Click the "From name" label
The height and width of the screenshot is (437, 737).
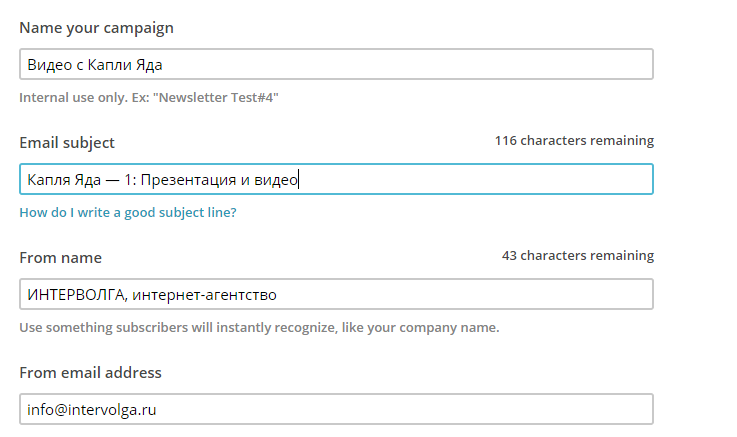pyautogui.click(x=61, y=258)
